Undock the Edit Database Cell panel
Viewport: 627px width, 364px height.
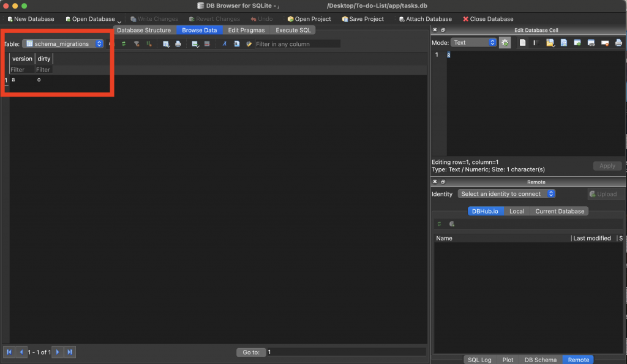443,30
